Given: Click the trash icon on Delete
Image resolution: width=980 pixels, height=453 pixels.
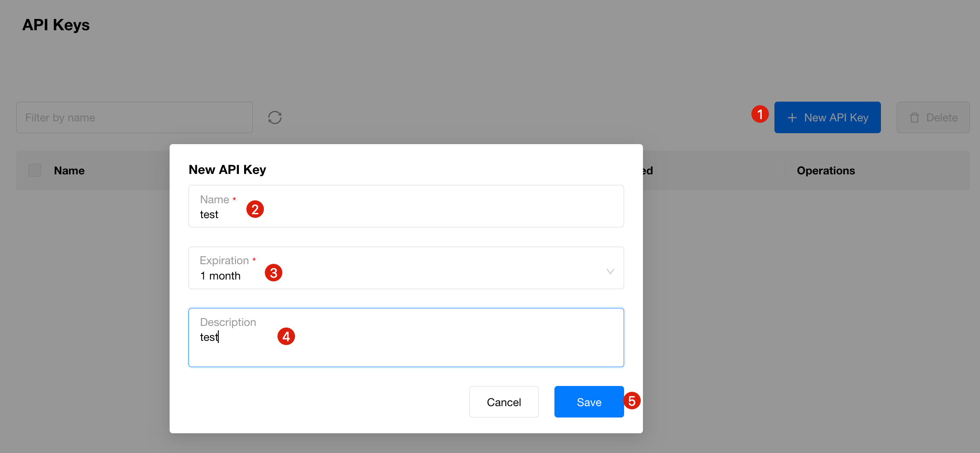Looking at the screenshot, I should click(x=914, y=118).
